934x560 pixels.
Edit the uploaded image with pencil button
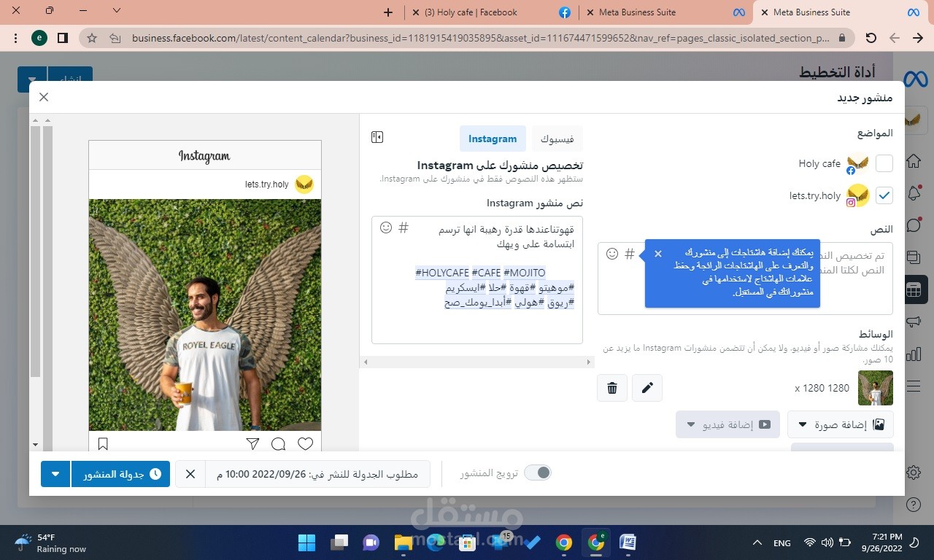[x=647, y=388]
